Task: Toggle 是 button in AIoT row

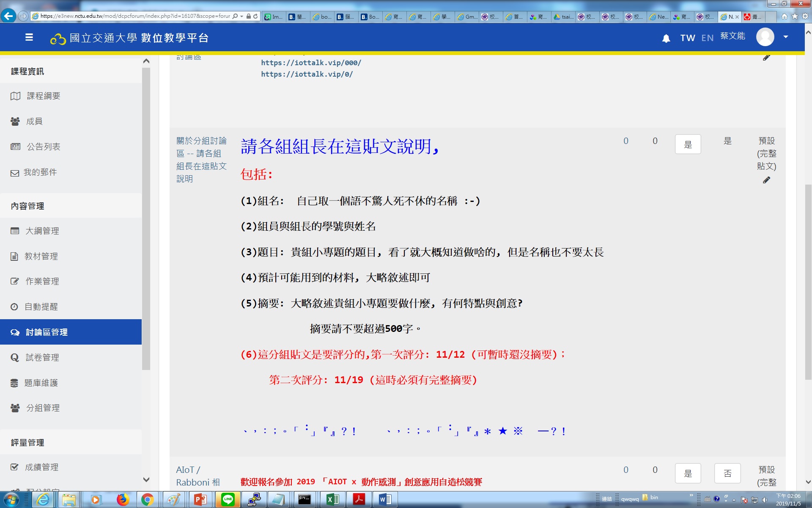Action: tap(688, 473)
